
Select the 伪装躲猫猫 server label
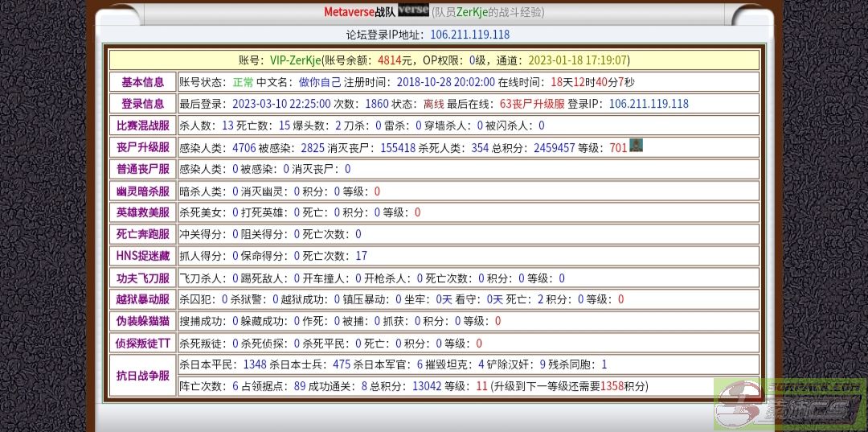coord(143,321)
